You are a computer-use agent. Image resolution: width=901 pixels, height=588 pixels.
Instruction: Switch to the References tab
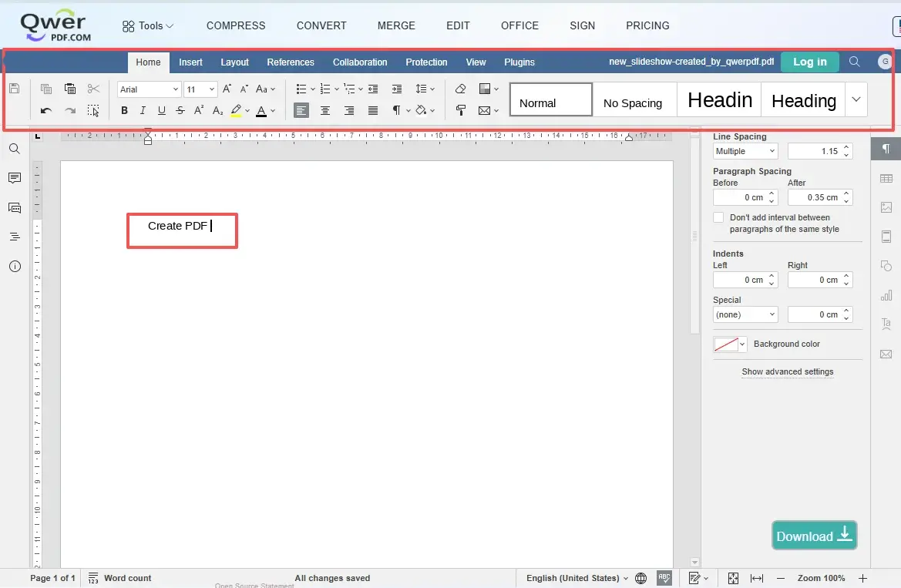[290, 62]
